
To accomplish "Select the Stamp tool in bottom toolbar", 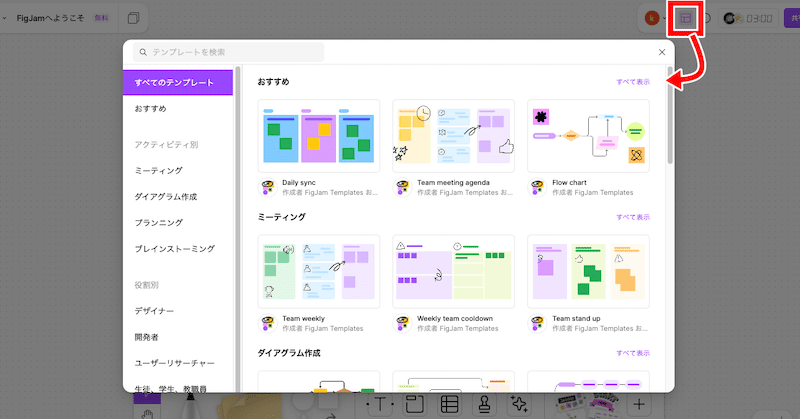I will [484, 403].
